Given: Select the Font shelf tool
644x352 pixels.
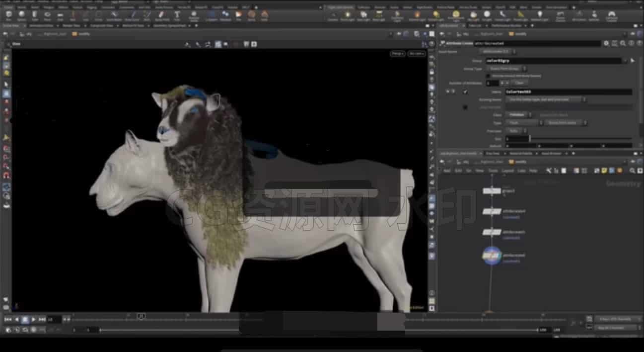Looking at the screenshot, I should coord(177,15).
